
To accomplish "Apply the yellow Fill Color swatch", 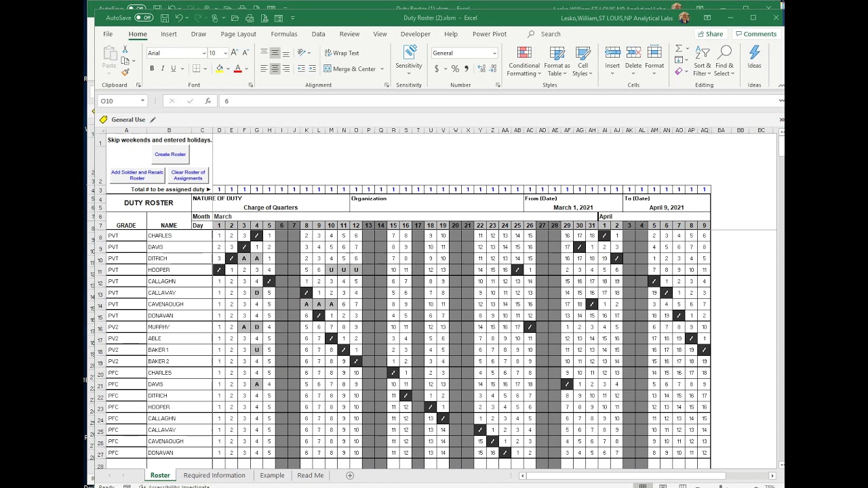I will tap(219, 68).
